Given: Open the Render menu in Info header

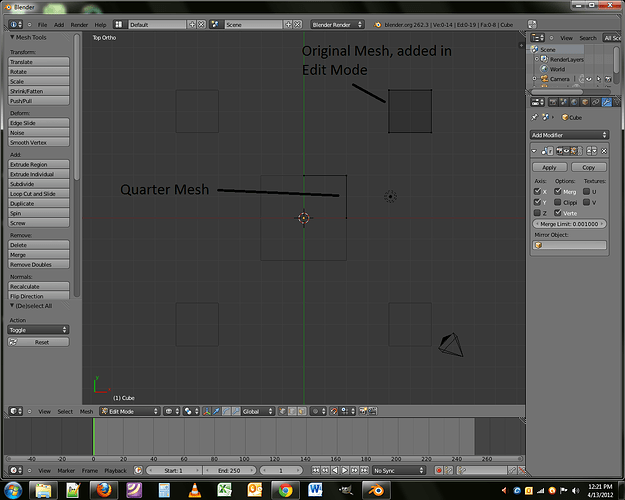Looking at the screenshot, I should [79, 25].
